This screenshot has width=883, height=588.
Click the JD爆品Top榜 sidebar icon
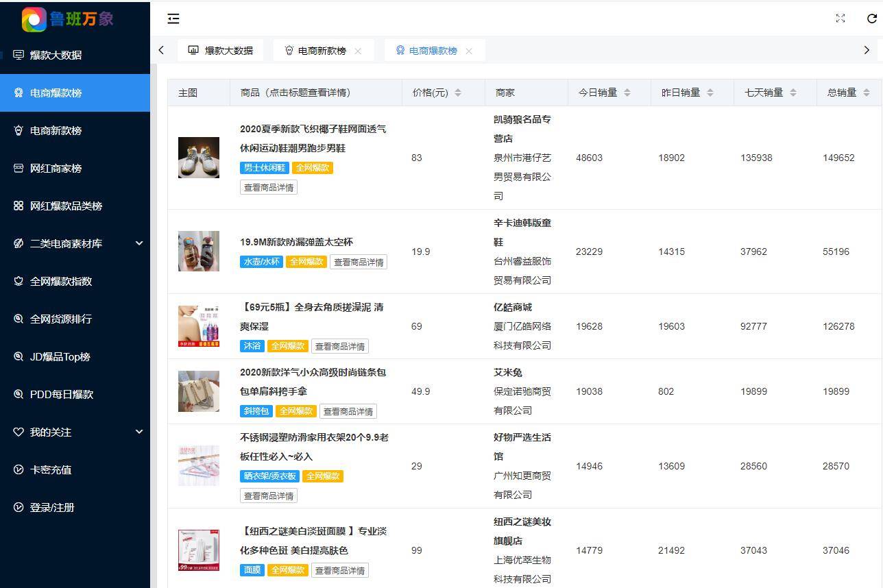point(19,356)
